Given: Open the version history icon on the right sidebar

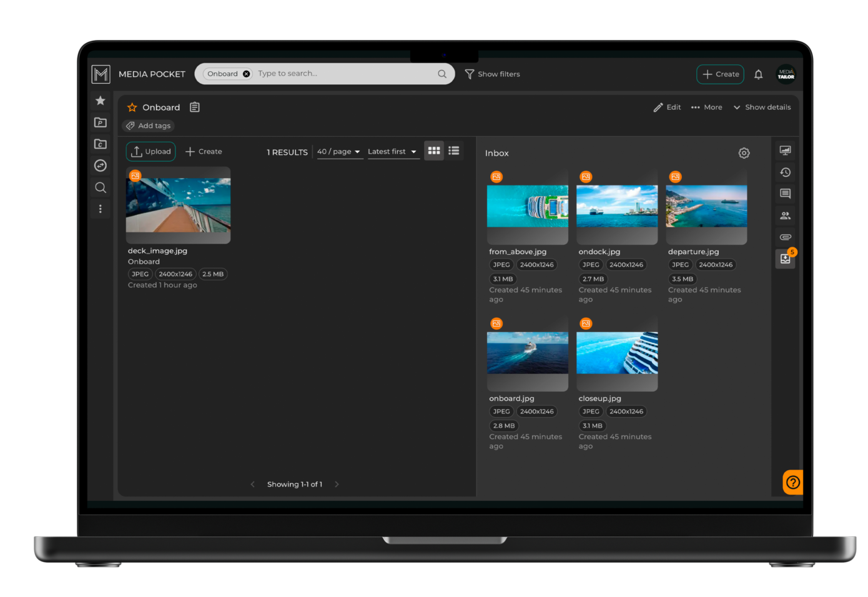Looking at the screenshot, I should point(785,172).
